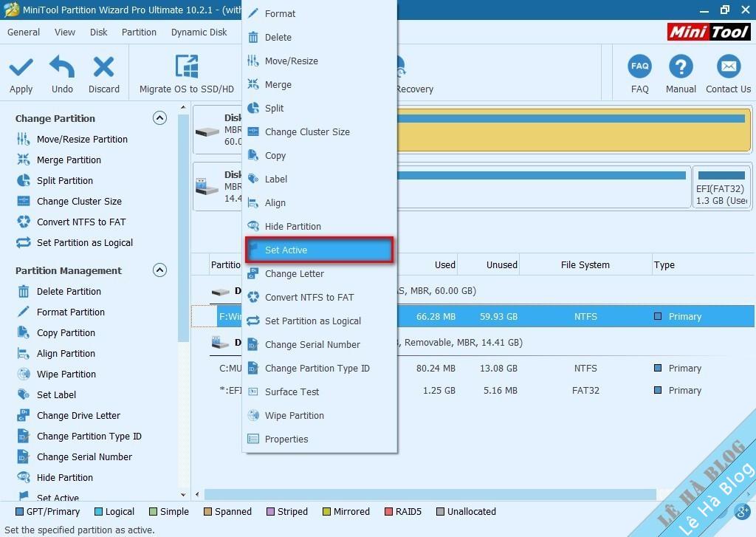The width and height of the screenshot is (756, 537).
Task: Choose Change Cluster Size in sidebar
Action: 69,202
